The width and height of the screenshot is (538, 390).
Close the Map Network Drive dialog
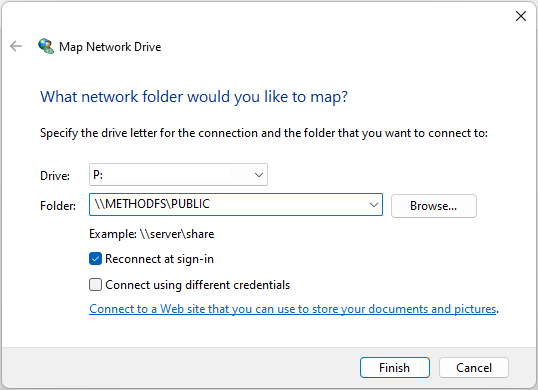pos(521,16)
